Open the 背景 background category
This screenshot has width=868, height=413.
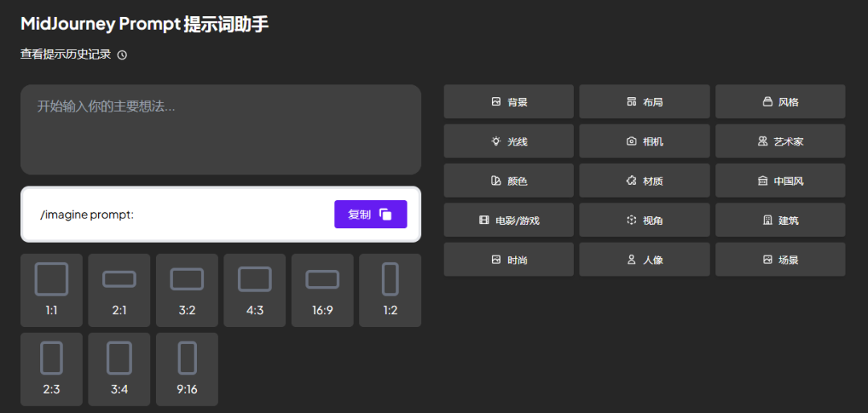(509, 102)
